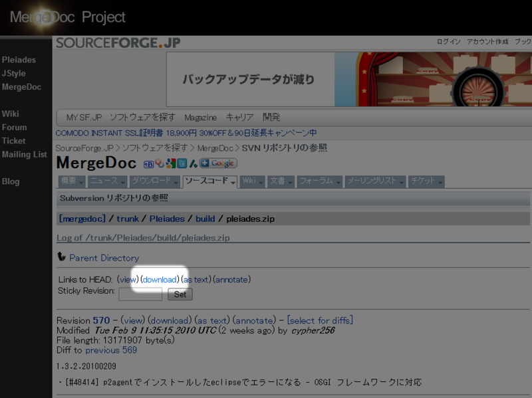Image resolution: width=532 pixels, height=398 pixels.
Task: Click the select for diffs link
Action: (x=320, y=320)
